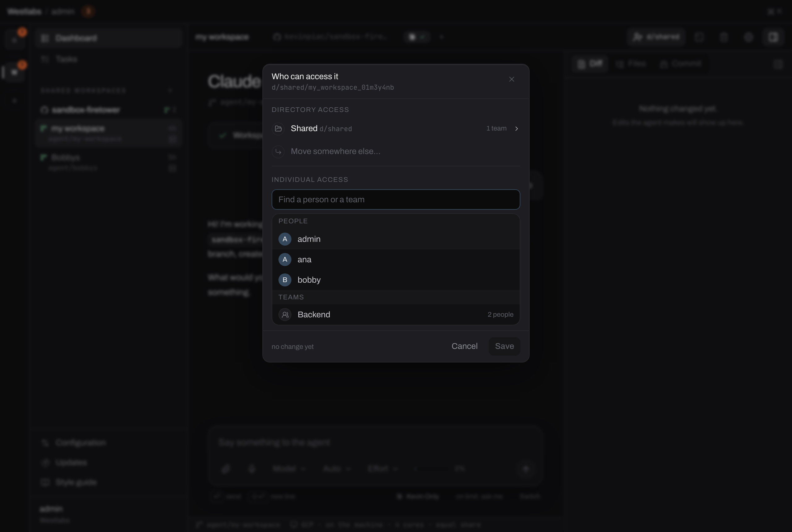The width and height of the screenshot is (792, 532).
Task: Open Dashboard in the background sidebar
Action: click(109, 38)
